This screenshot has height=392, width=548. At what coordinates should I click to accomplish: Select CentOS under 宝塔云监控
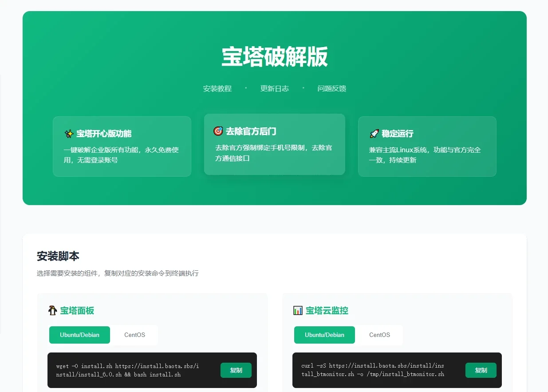(379, 335)
